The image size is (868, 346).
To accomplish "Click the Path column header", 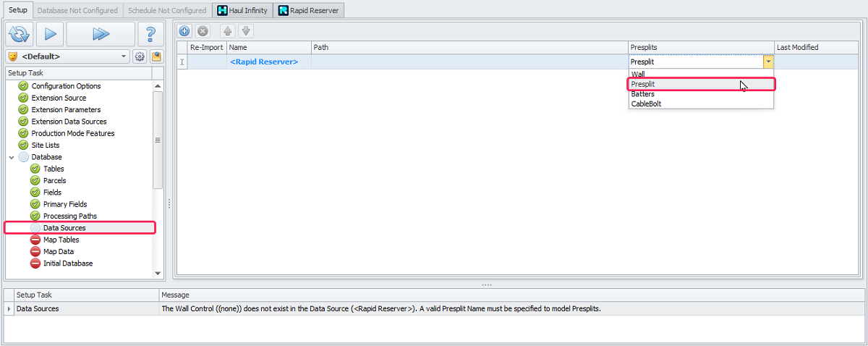I will pyautogui.click(x=469, y=47).
